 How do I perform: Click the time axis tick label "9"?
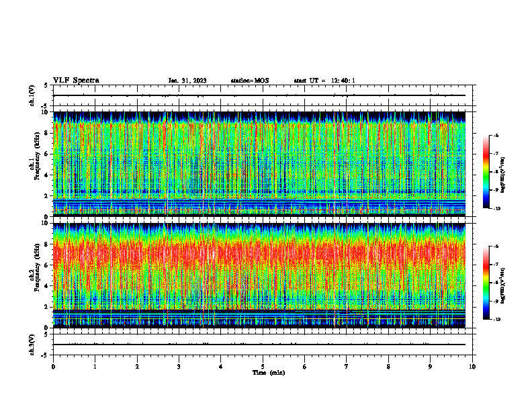click(x=430, y=367)
